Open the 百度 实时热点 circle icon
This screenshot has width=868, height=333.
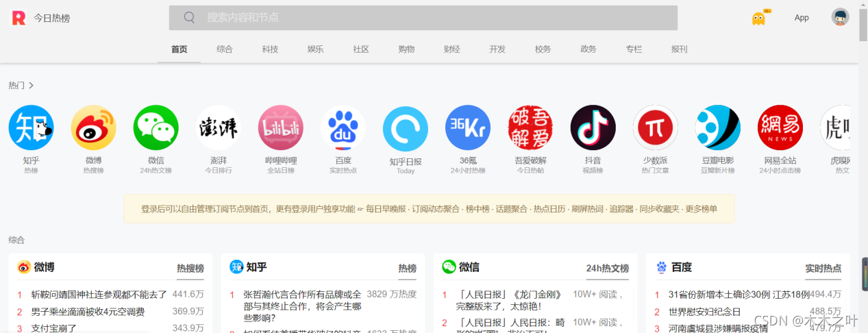(343, 127)
